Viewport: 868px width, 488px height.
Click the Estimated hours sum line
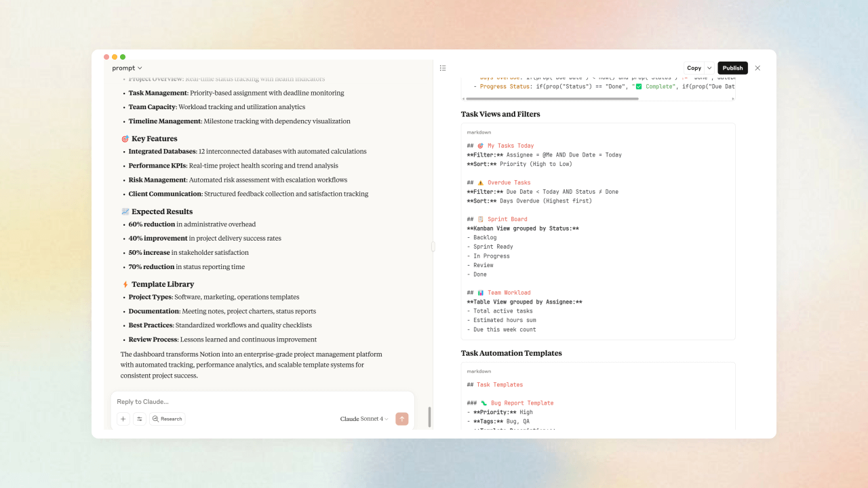(501, 320)
